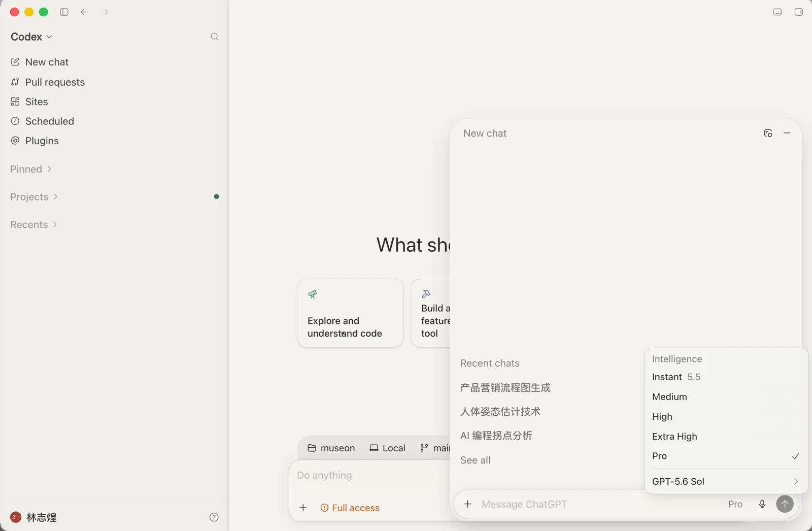This screenshot has height=531, width=812.
Task: Select Instant 5.5 intelligence level
Action: point(726,377)
